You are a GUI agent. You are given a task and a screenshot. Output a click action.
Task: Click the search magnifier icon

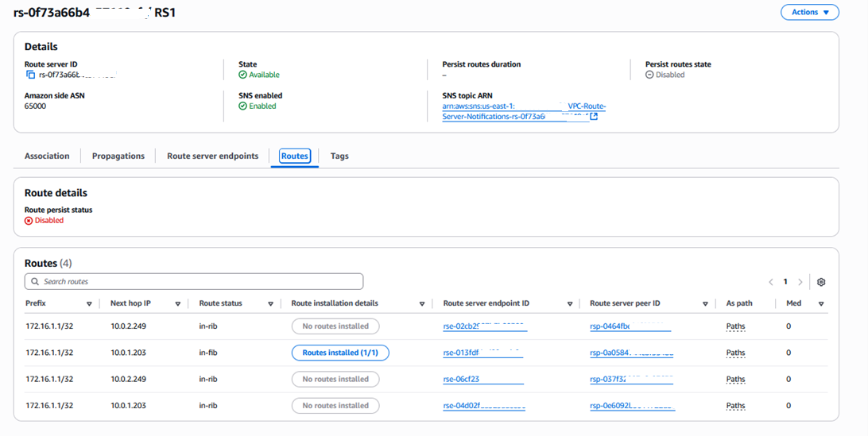(35, 282)
